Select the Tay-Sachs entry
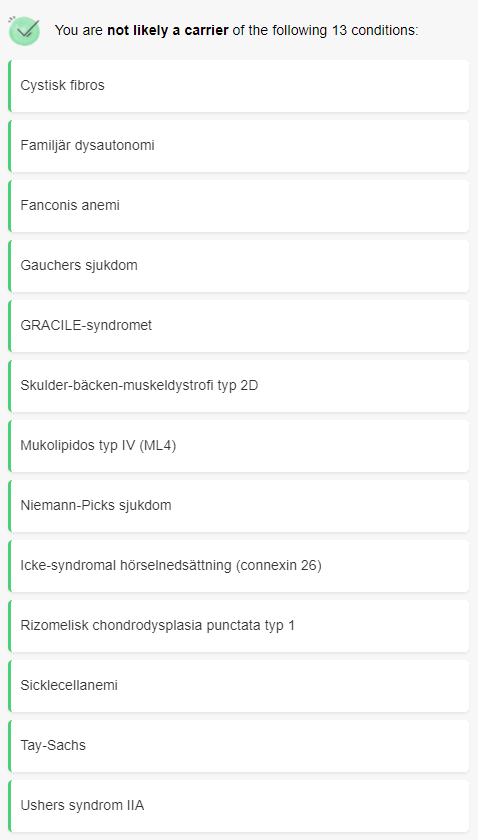Image resolution: width=478 pixels, height=840 pixels. point(239,746)
